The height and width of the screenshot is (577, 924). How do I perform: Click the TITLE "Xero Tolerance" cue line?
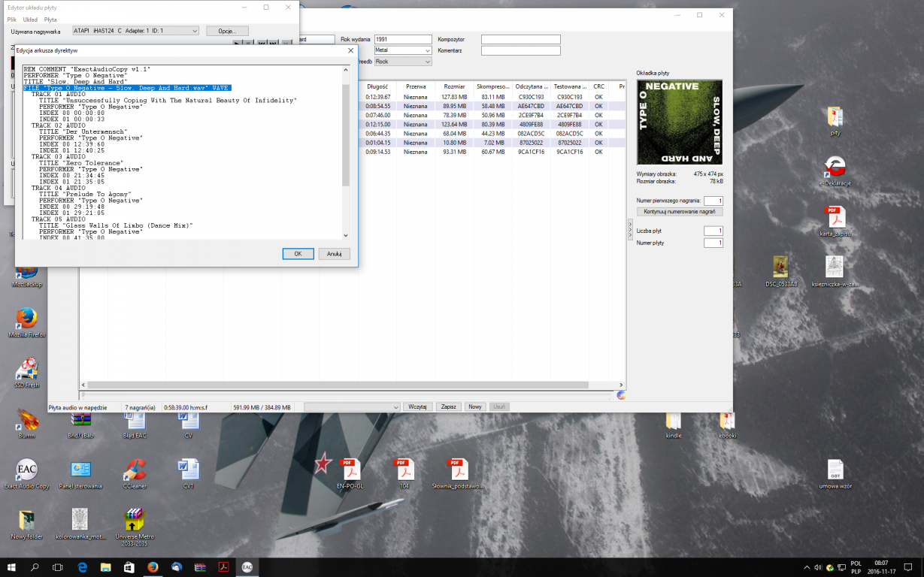point(81,163)
